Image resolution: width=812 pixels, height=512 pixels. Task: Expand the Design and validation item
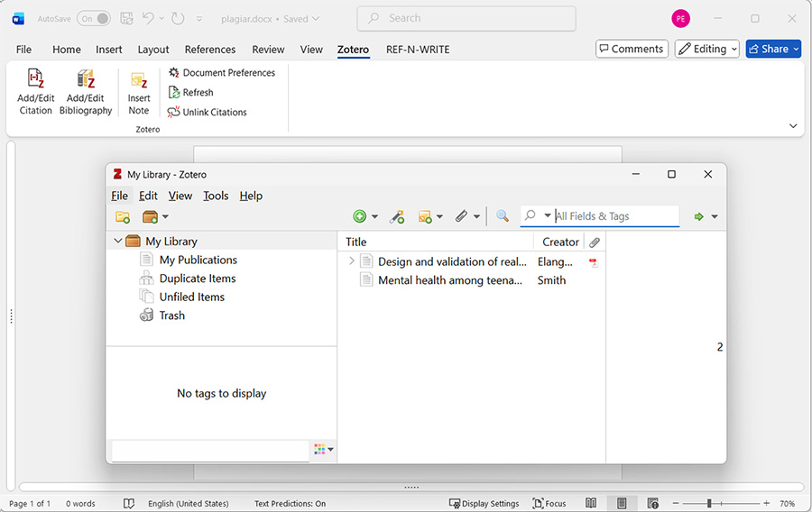[352, 261]
